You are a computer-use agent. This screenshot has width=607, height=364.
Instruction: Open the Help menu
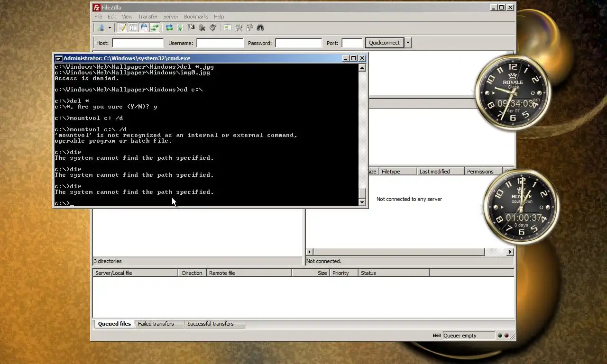(x=219, y=17)
